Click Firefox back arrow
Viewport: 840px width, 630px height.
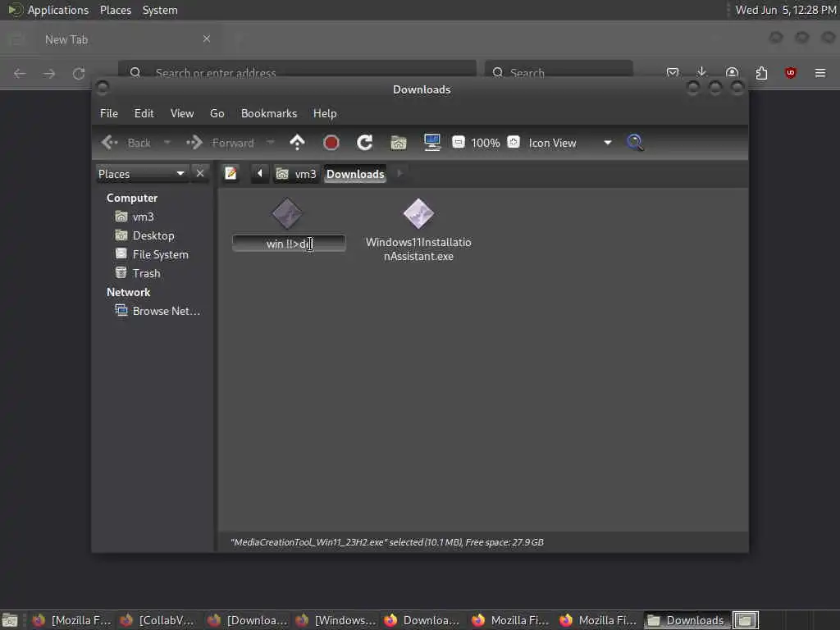[20, 73]
